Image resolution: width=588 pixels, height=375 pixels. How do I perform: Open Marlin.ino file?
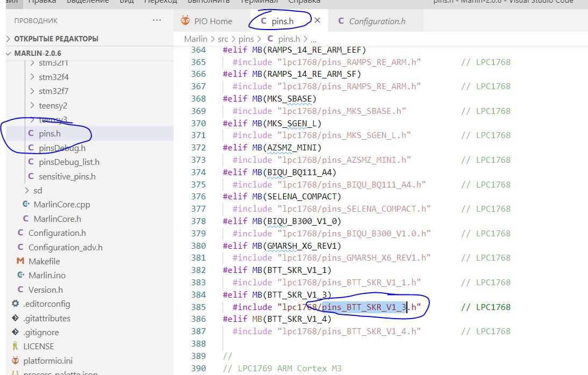(x=47, y=275)
